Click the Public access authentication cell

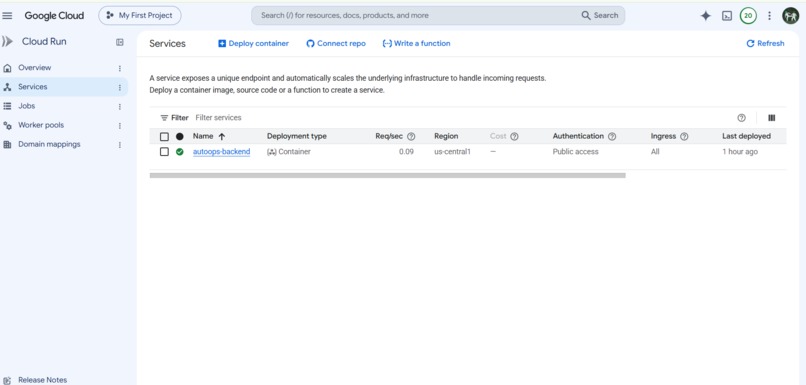click(x=576, y=152)
